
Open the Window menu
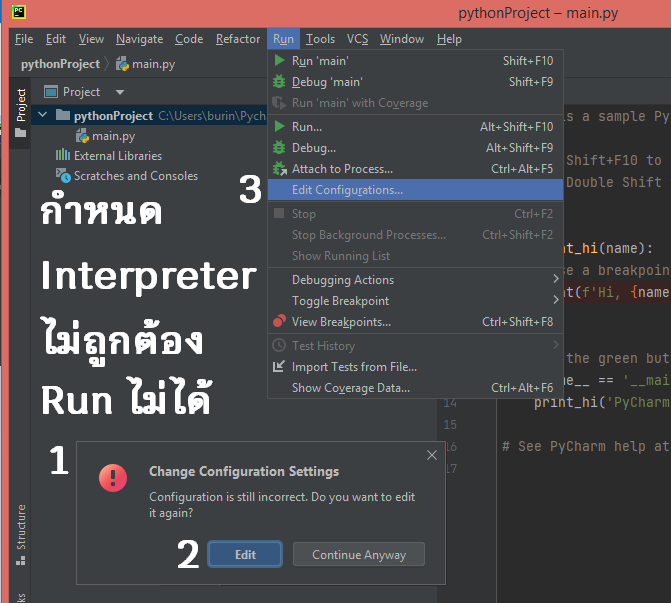coord(402,39)
